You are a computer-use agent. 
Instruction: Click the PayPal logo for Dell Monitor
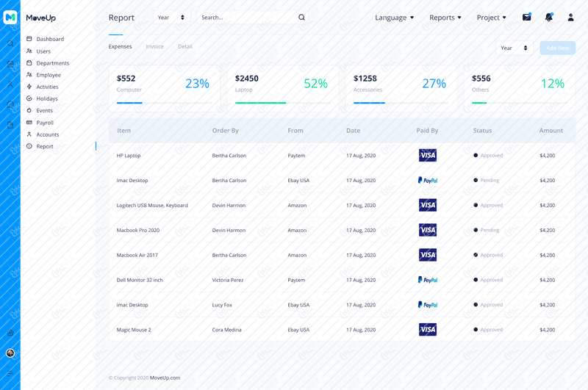point(428,280)
